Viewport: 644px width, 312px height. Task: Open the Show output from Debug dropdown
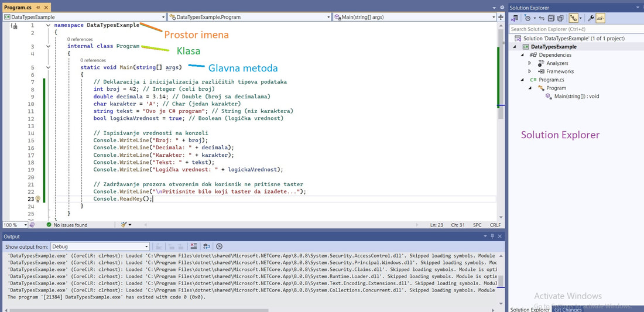[100, 246]
